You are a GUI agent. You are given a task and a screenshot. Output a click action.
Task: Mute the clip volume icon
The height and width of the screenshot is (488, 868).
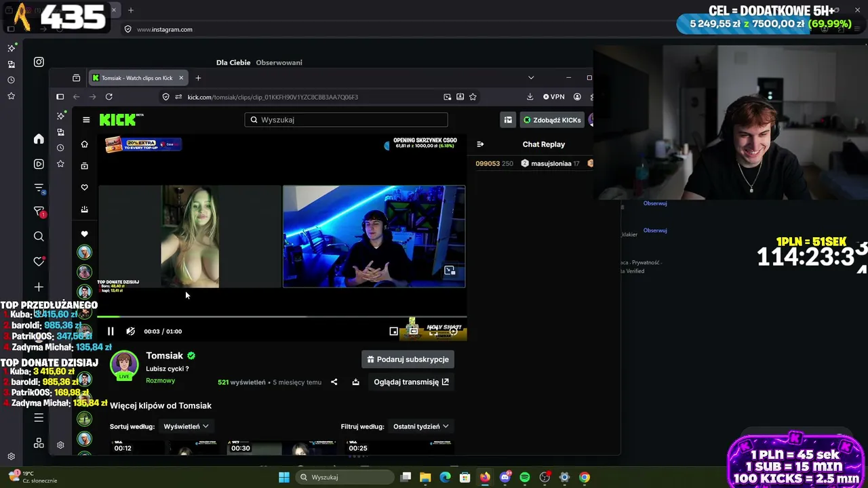click(x=130, y=331)
